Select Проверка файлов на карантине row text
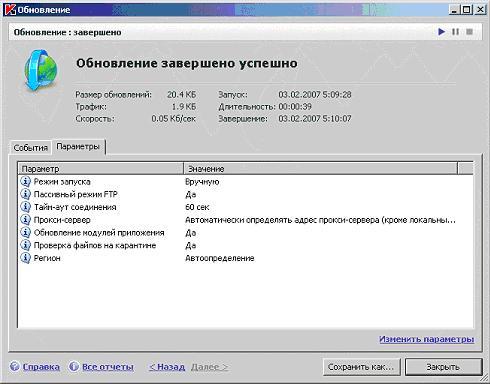490x384 pixels. (x=95, y=245)
